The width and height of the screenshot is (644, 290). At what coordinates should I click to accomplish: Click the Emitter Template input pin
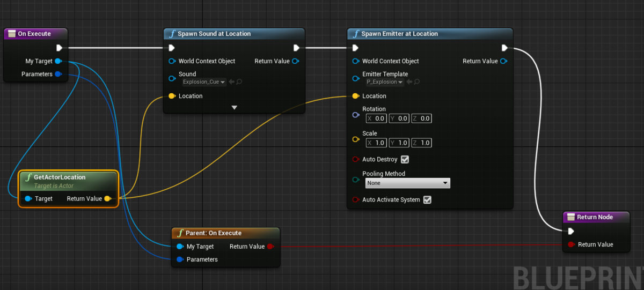coord(355,78)
